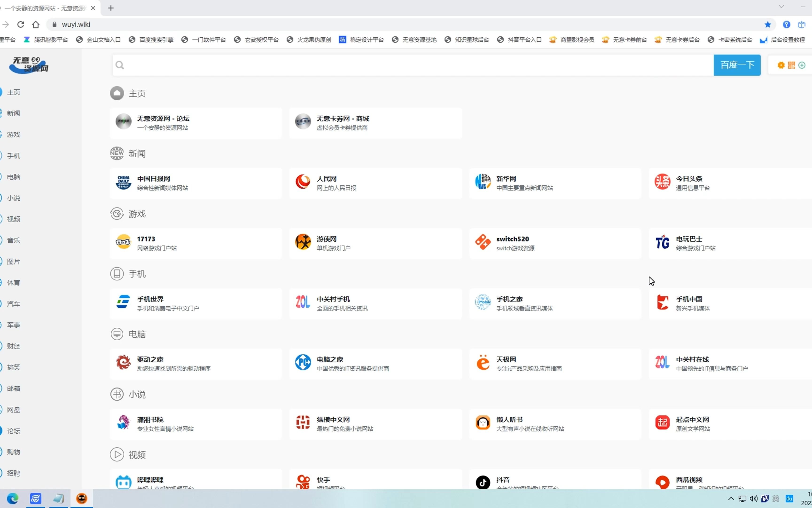
Task: Click the China Daily 中国日报网 icon
Action: tap(123, 182)
